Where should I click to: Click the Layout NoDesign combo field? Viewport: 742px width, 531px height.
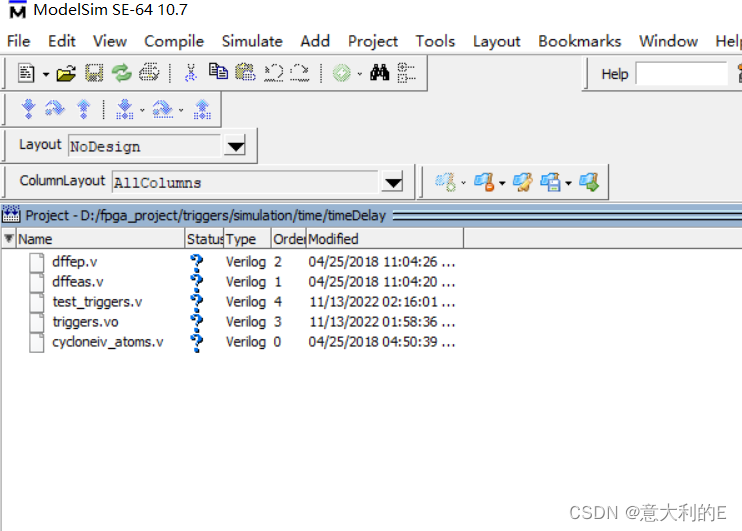pos(145,146)
